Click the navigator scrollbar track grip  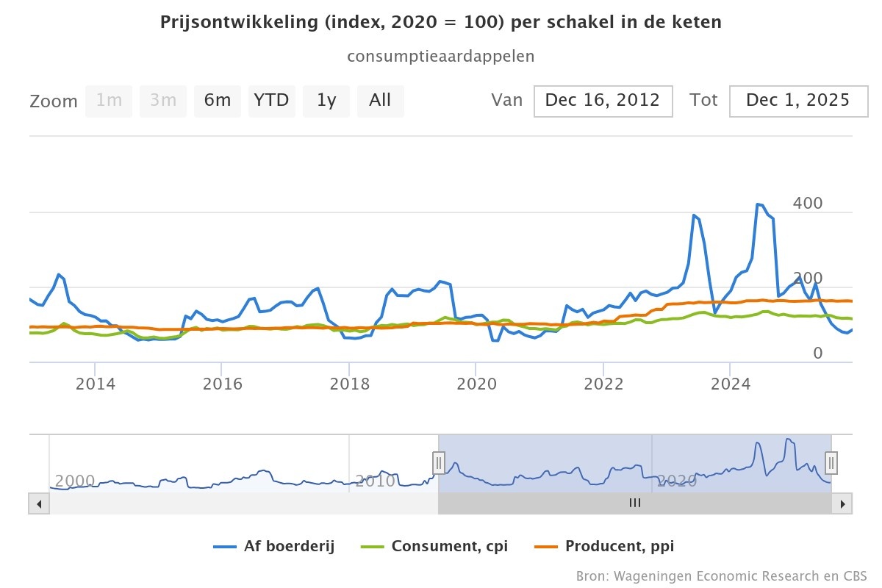point(634,503)
